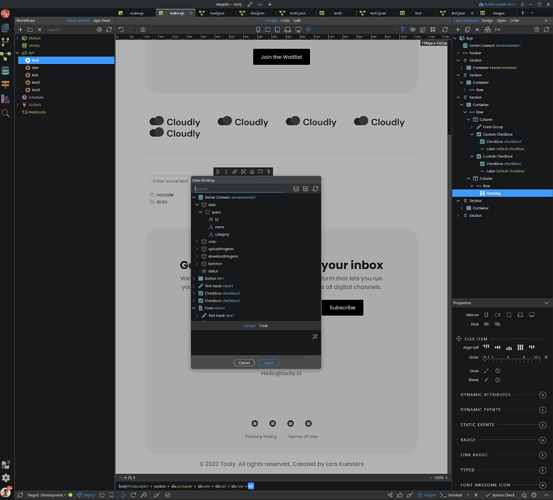The image size is (553, 500).
Task: Refresh the App Structure tree
Action: click(x=546, y=30)
